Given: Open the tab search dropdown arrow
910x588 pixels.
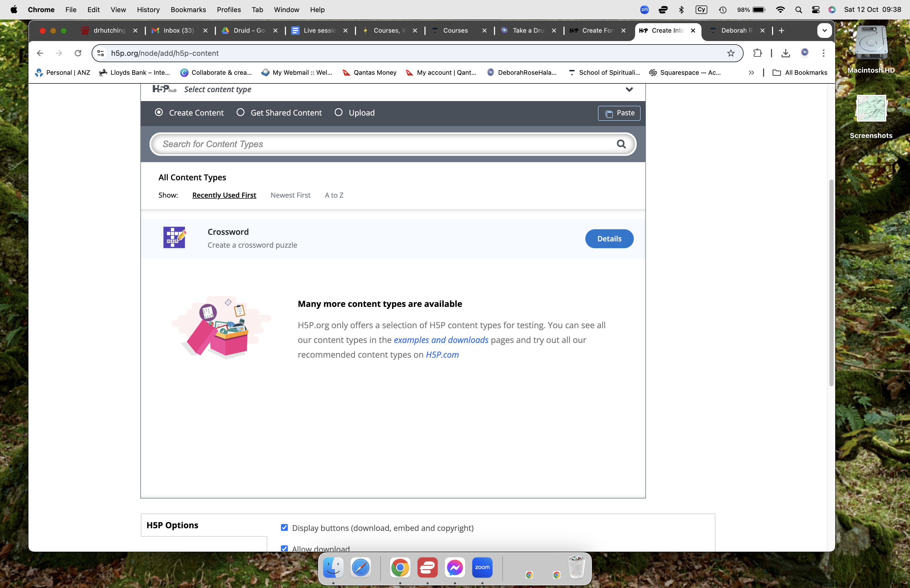Looking at the screenshot, I should point(824,31).
